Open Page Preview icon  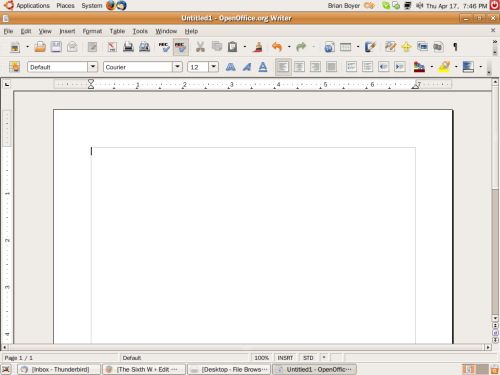click(x=144, y=47)
